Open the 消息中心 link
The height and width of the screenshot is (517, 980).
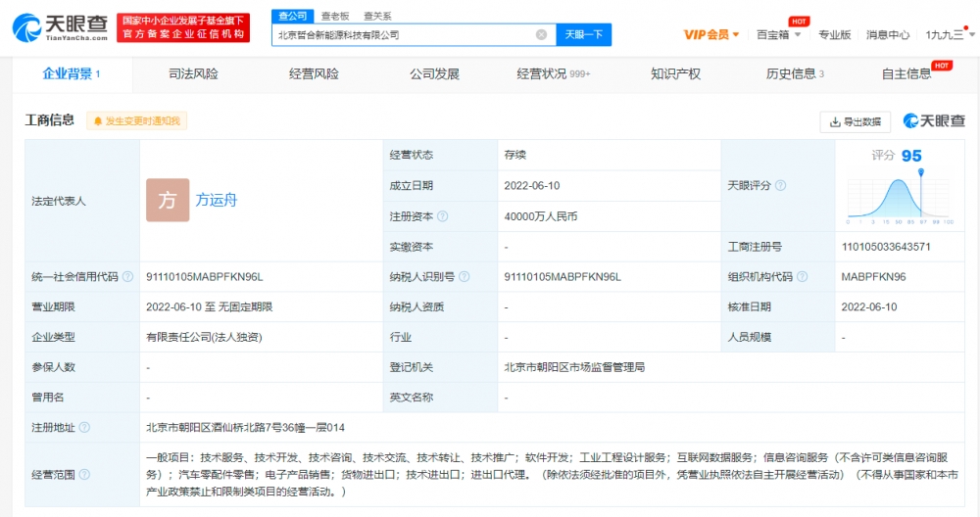point(888,35)
